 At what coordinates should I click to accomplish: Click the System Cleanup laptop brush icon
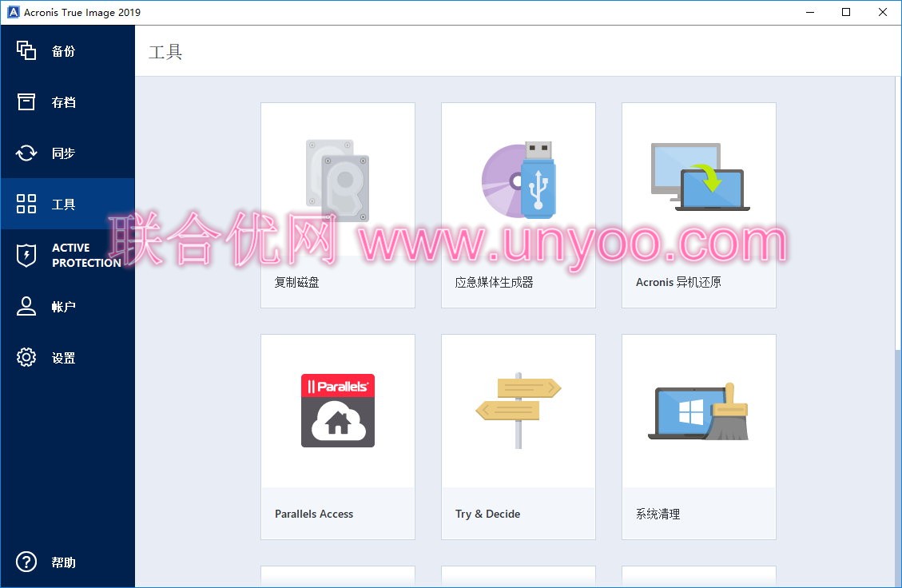click(699, 411)
